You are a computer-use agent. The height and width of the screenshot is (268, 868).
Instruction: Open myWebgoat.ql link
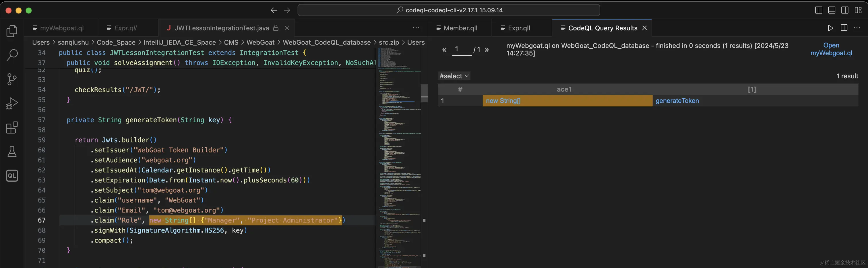point(831,49)
